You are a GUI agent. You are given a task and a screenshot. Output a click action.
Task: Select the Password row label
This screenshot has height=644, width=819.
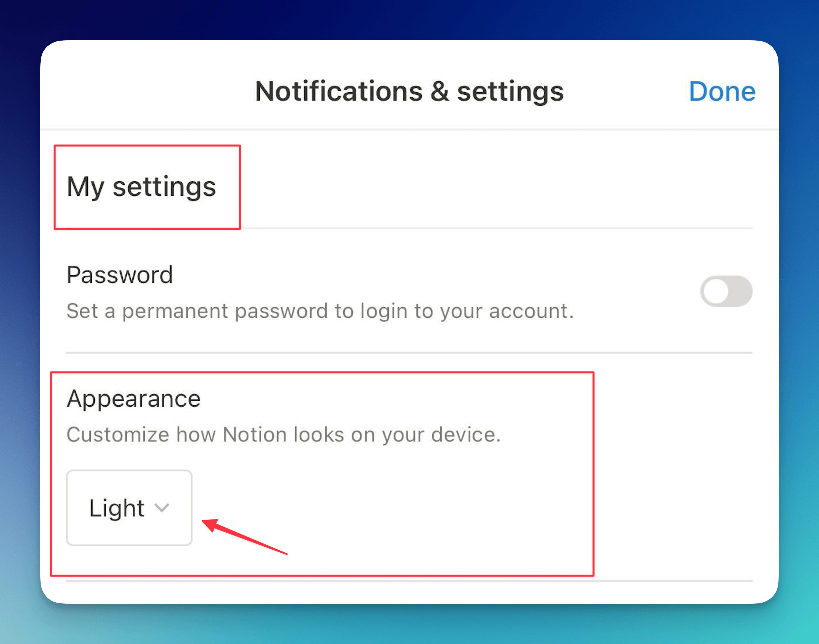coord(120,275)
